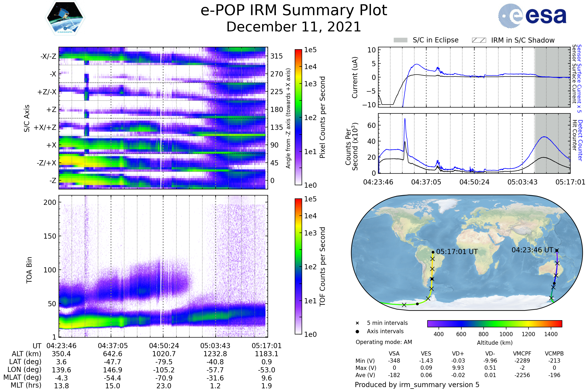The height and width of the screenshot is (392, 588).
Task: Click the 04:23:46 UT orbit start point
Action: [x=557, y=250]
